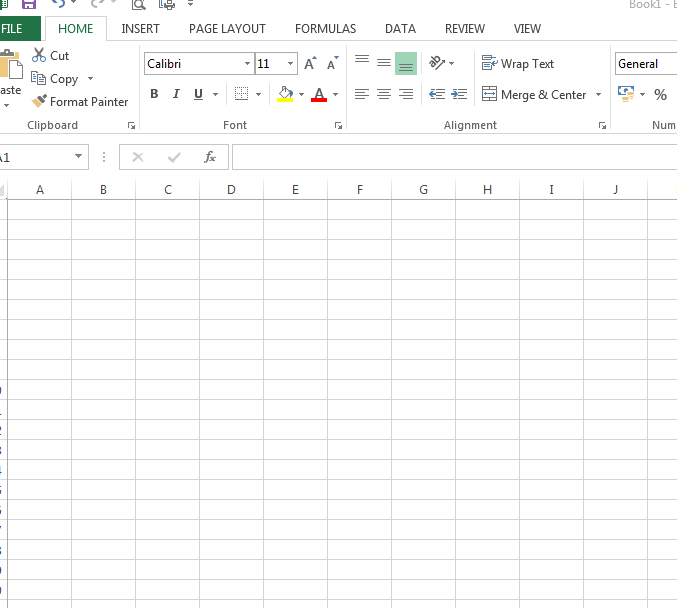Select column A header

pyautogui.click(x=40, y=190)
